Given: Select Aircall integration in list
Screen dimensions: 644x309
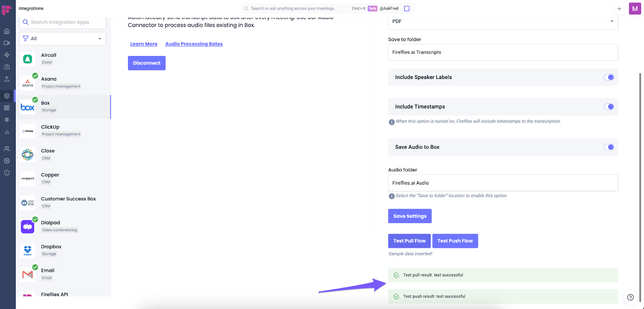Looking at the screenshot, I should [x=63, y=59].
